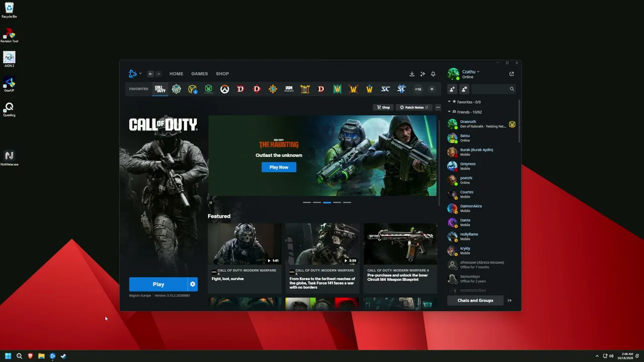The width and height of the screenshot is (644, 362).
Task: Select the last banner carousel indicator
Action: click(347, 202)
